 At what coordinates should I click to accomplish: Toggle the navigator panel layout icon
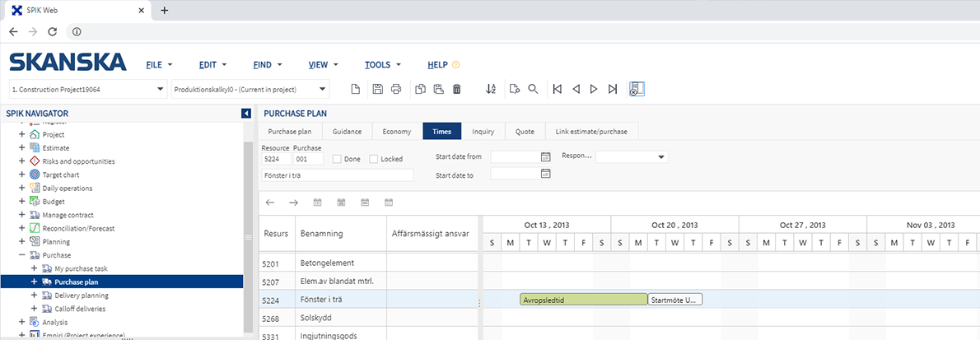tap(637, 90)
